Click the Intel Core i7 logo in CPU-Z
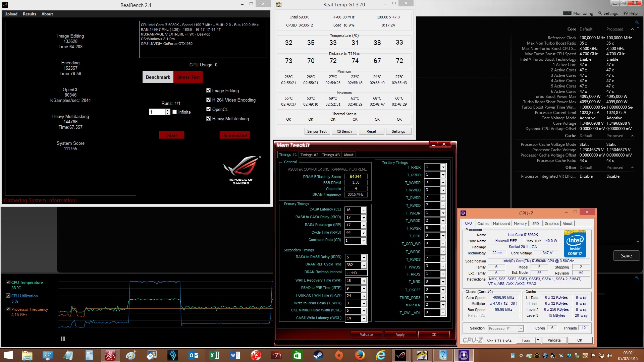This screenshot has width=644, height=362. point(575,244)
